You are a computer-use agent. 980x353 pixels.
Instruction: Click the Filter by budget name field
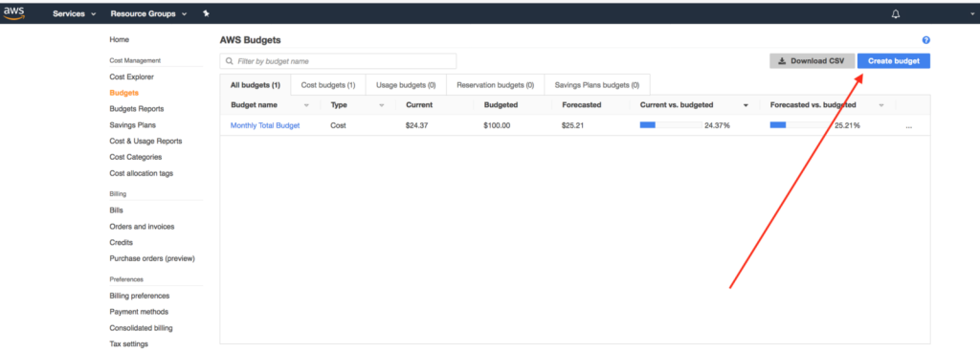(338, 61)
